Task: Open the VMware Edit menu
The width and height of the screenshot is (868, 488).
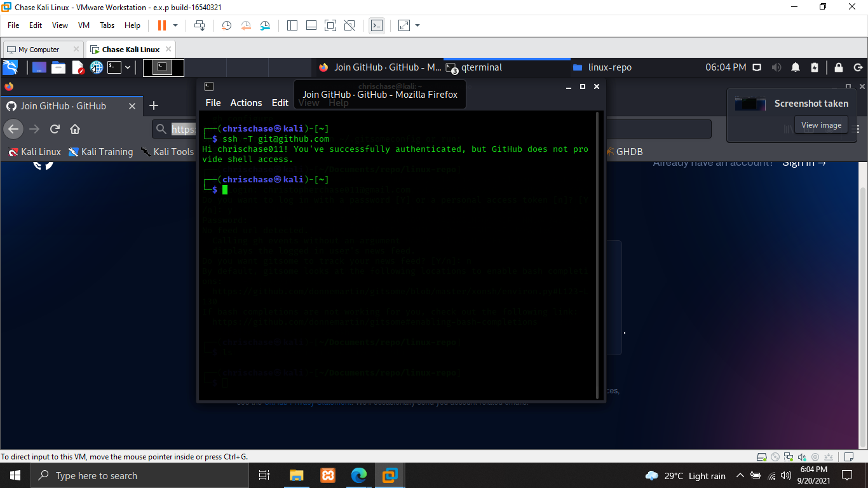Action: tap(36, 25)
